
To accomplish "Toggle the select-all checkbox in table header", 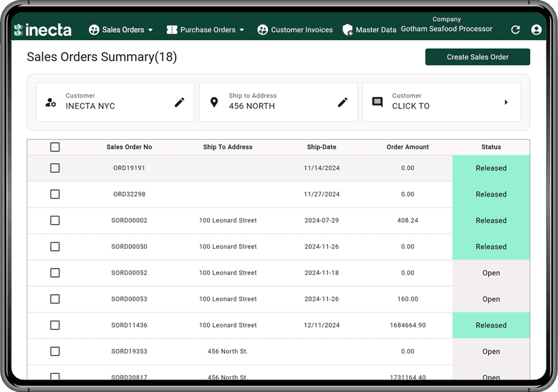I will 55,147.
